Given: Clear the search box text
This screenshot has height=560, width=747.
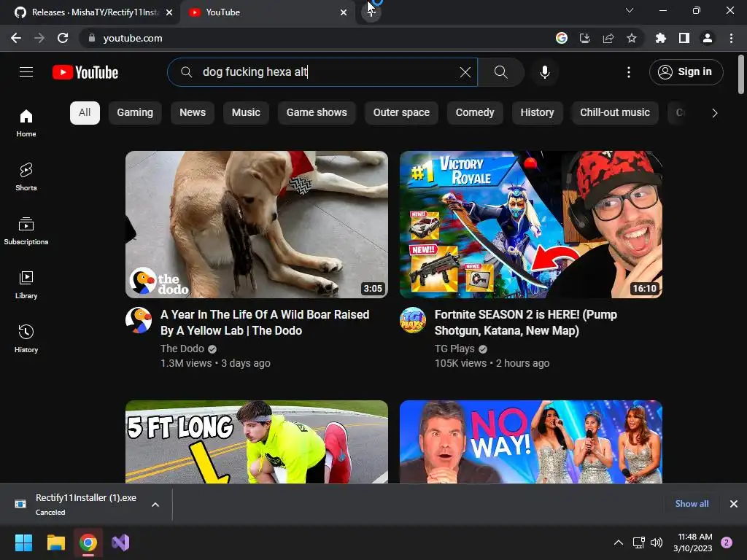Looking at the screenshot, I should (465, 72).
